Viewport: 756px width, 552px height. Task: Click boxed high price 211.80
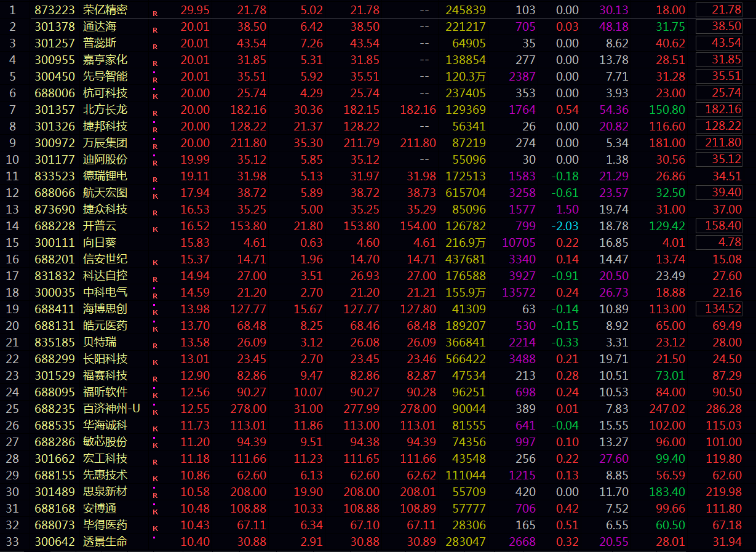click(719, 143)
